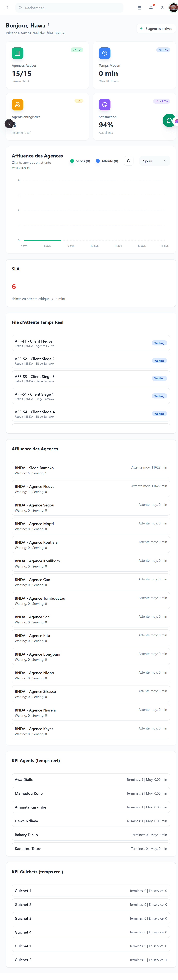Click the orange Agents enregistrés users icon
This screenshot has height=980, width=178.
(18, 105)
